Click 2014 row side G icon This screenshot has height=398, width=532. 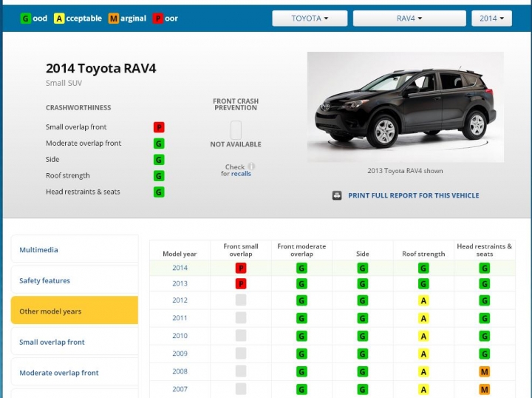362,269
